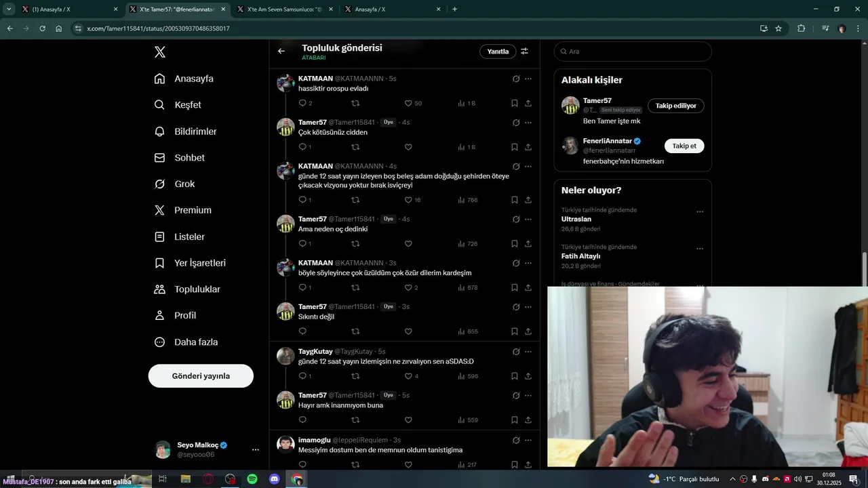This screenshot has height=488, width=868.
Task: Share KATMAAN's 'çok özür dilerim' reply
Action: [x=528, y=287]
